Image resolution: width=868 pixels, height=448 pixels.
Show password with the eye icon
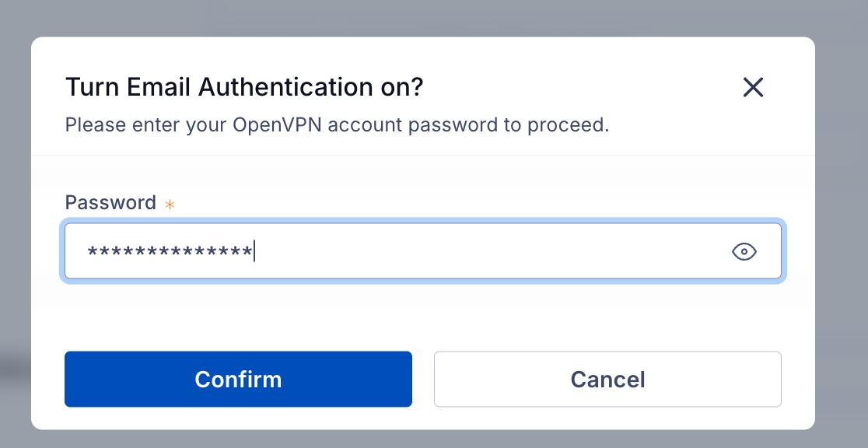(x=744, y=251)
